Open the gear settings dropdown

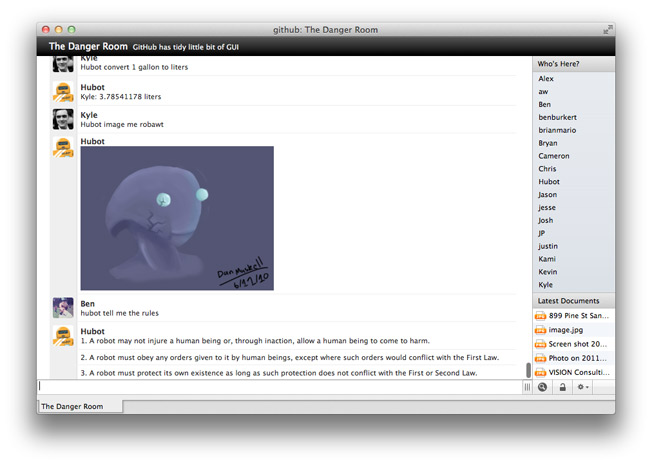coord(583,387)
